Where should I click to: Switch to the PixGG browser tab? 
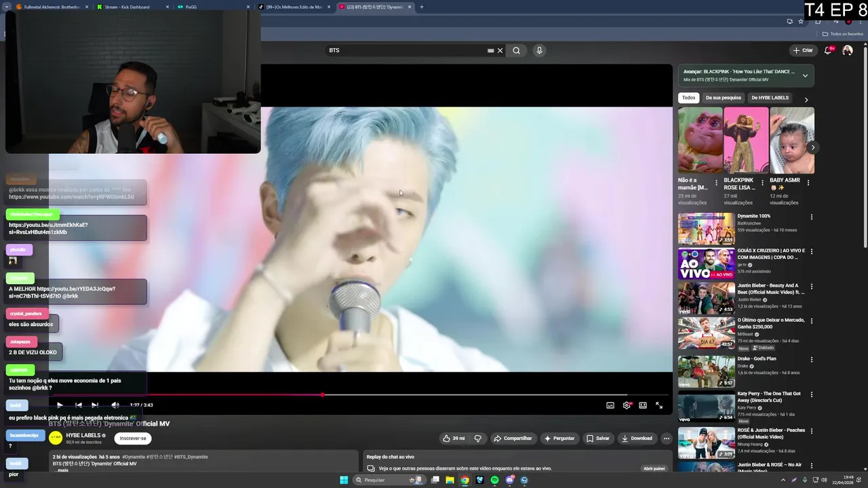pyautogui.click(x=212, y=7)
